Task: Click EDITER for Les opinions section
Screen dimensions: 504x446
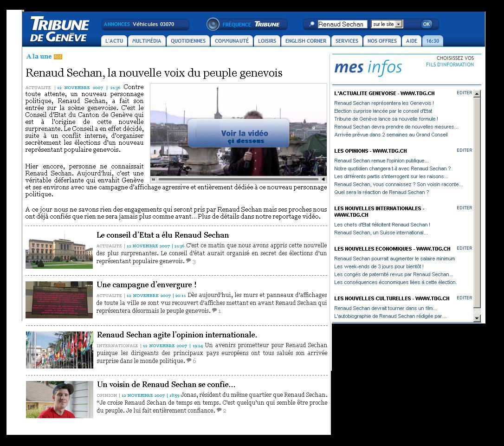Action: tap(465, 150)
